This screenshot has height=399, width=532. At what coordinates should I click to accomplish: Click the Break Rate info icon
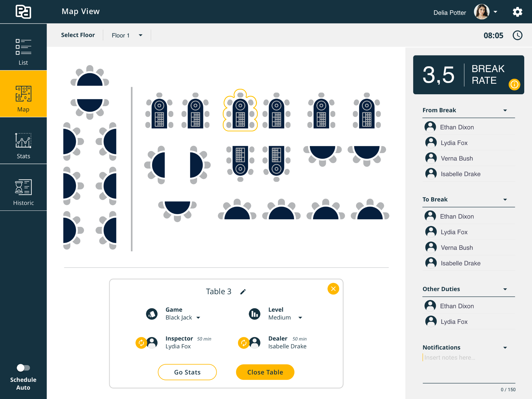point(514,84)
